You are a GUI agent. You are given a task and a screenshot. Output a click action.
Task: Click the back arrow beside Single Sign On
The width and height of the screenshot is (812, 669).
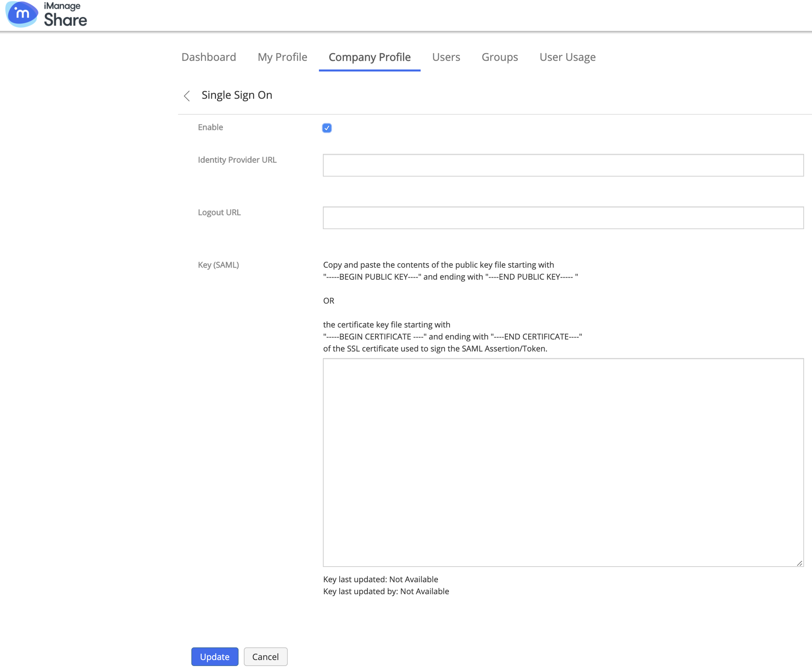187,96
